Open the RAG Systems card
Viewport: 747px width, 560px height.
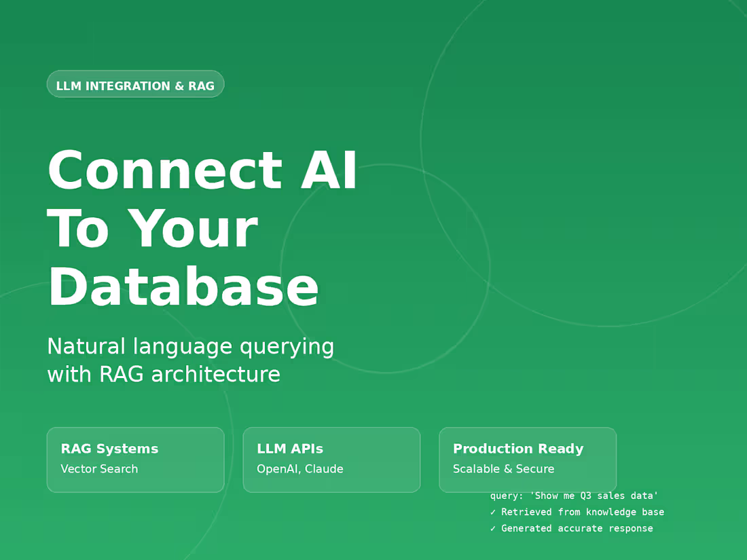[x=135, y=460]
